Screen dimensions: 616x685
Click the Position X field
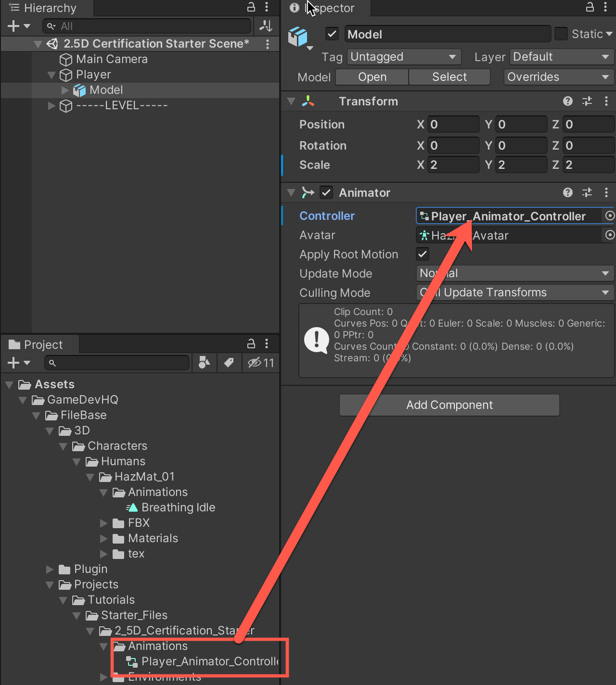click(x=453, y=125)
